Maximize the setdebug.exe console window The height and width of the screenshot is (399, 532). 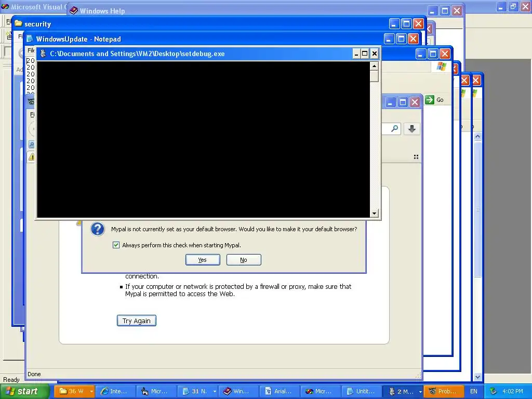coord(365,54)
